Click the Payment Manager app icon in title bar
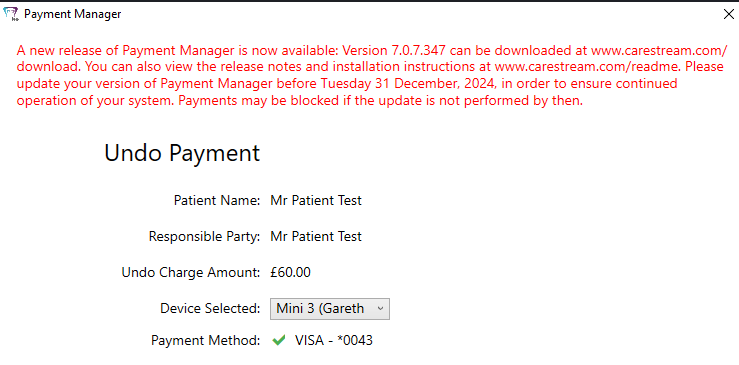The width and height of the screenshot is (739, 365). click(11, 15)
